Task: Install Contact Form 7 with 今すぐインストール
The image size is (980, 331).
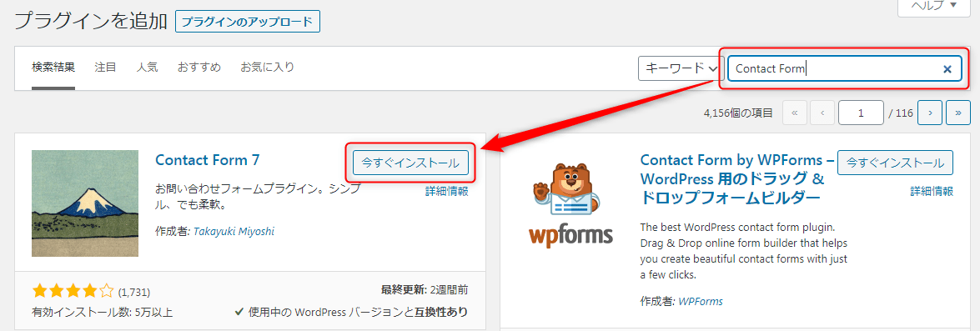Action: pos(410,163)
